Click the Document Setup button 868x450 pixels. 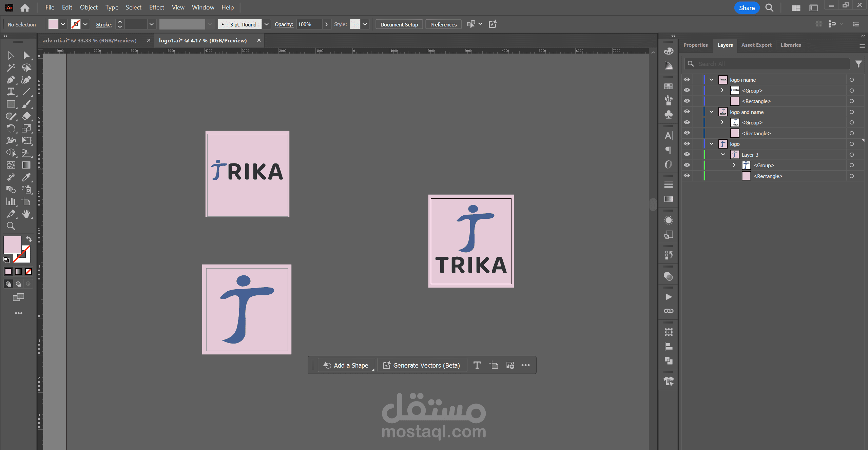pyautogui.click(x=399, y=24)
